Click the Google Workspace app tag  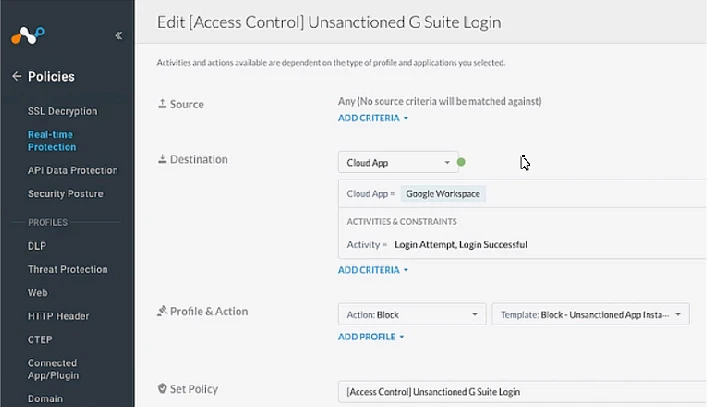(x=445, y=194)
